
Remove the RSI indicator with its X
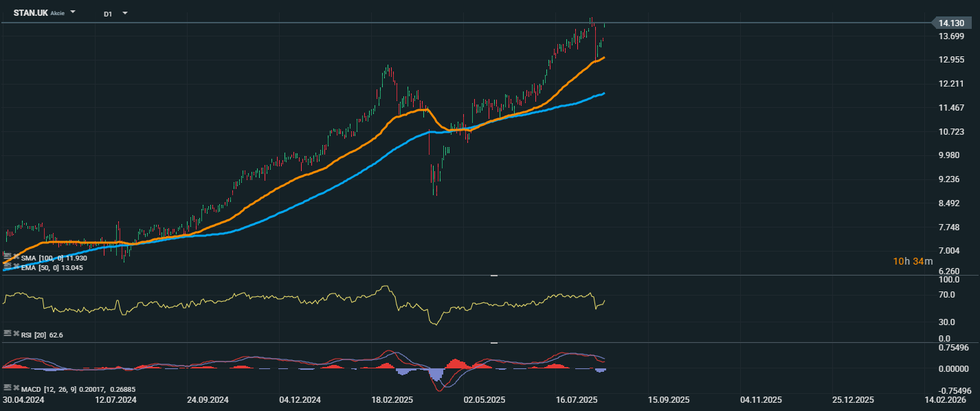[16, 333]
